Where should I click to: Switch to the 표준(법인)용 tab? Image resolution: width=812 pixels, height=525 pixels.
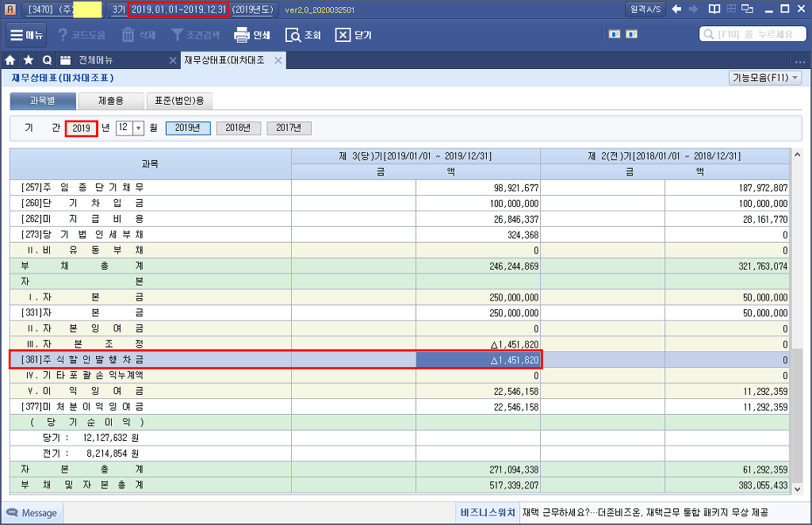(179, 101)
